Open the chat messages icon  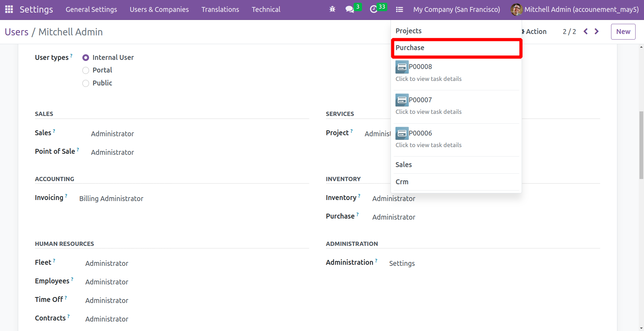tap(350, 9)
